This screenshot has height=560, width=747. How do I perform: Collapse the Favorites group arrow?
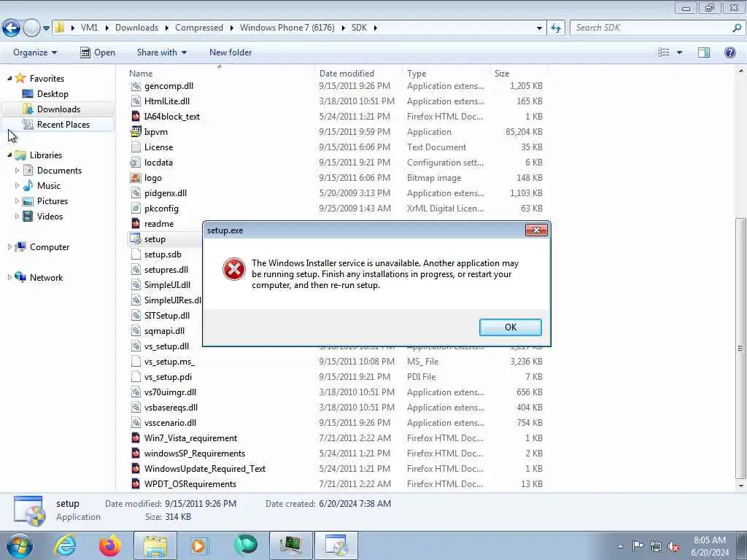[x=9, y=78]
